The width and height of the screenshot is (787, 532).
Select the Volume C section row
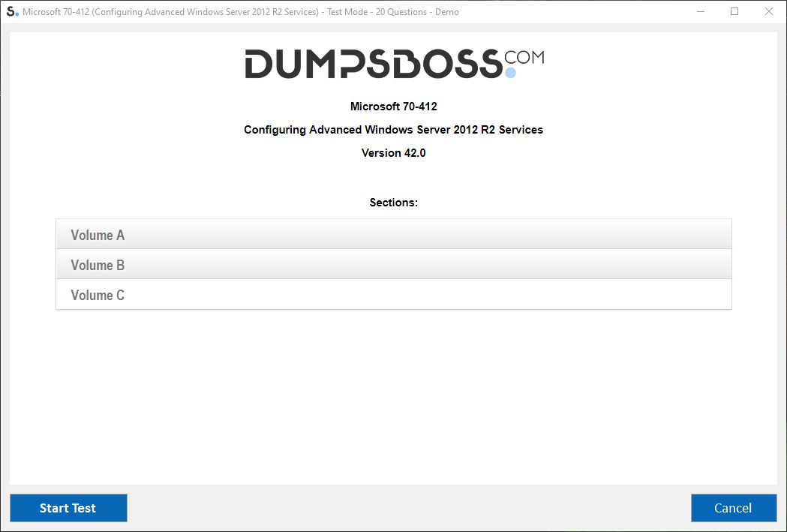(393, 295)
